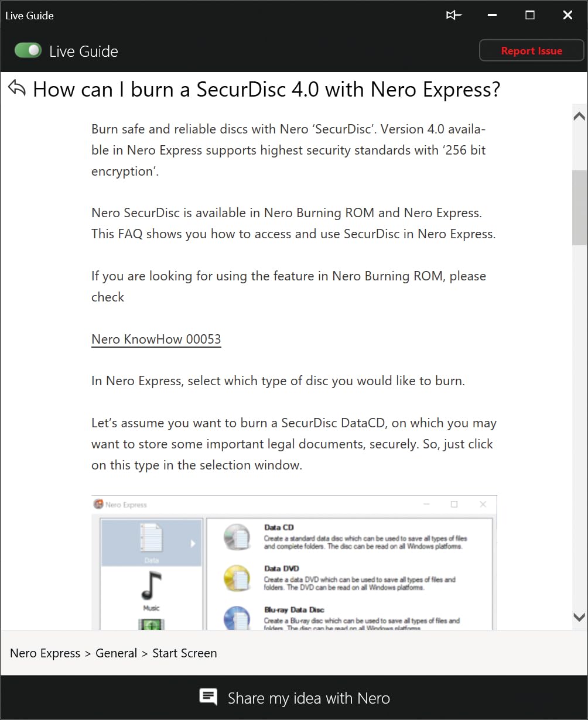Click the Data CD disc icon in screenshot
588x720 pixels.
click(237, 538)
